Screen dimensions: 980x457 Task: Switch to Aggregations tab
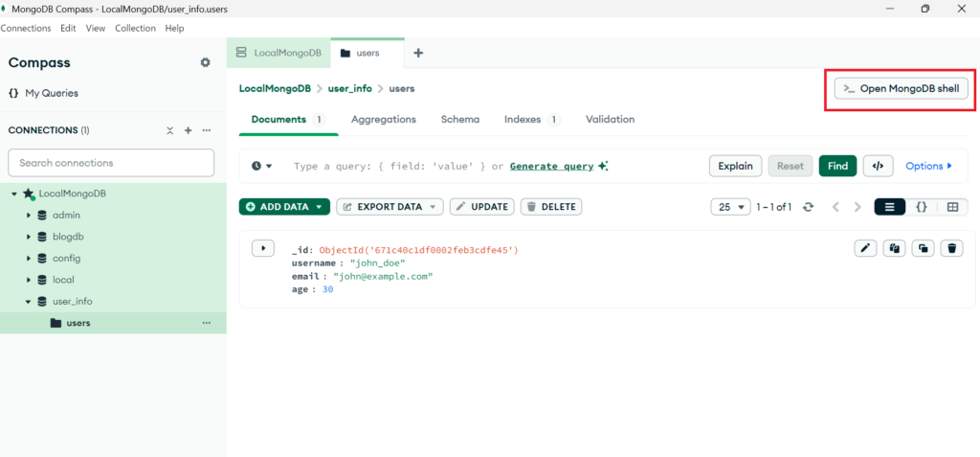pyautogui.click(x=384, y=119)
